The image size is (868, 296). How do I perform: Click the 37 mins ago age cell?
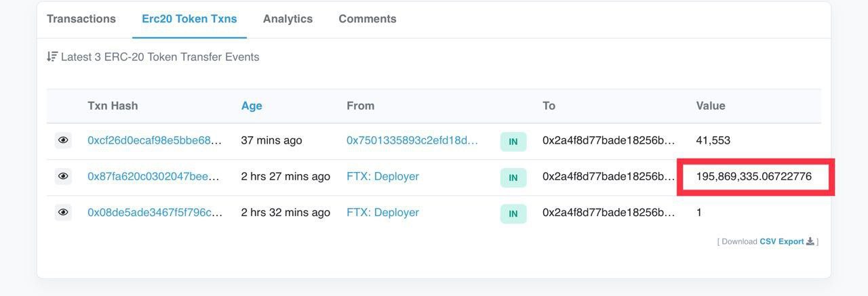(x=271, y=140)
